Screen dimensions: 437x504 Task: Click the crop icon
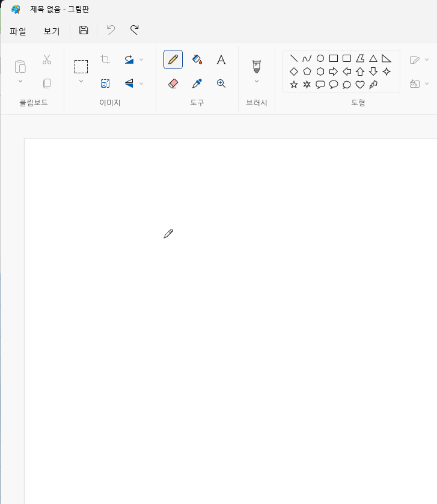click(105, 59)
